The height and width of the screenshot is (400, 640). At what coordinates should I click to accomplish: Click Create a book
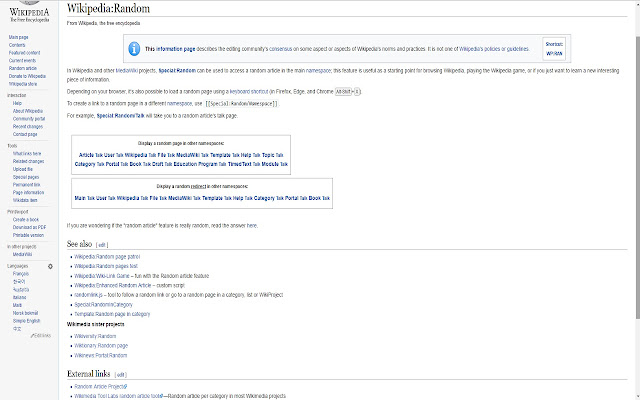click(x=26, y=220)
